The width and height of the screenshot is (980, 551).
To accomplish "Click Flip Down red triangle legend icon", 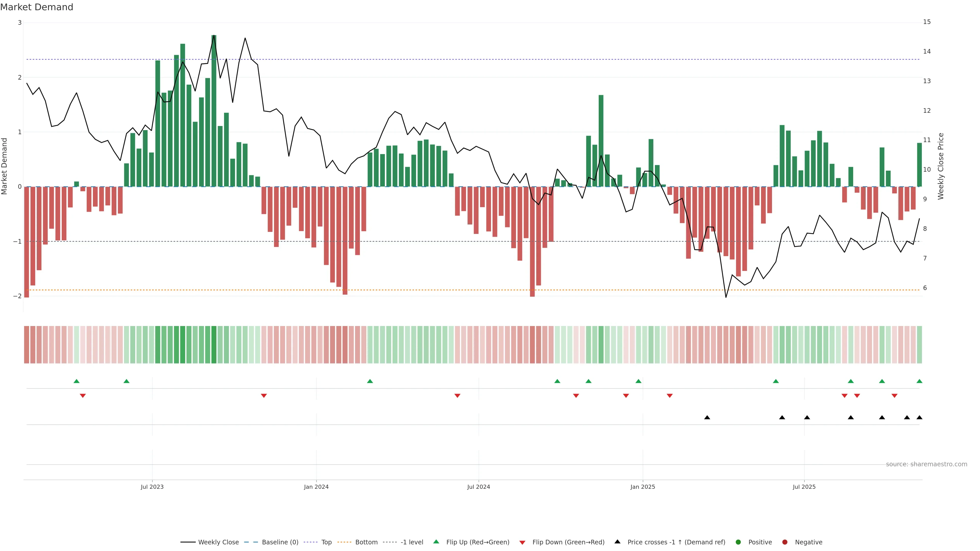I will click(x=522, y=543).
